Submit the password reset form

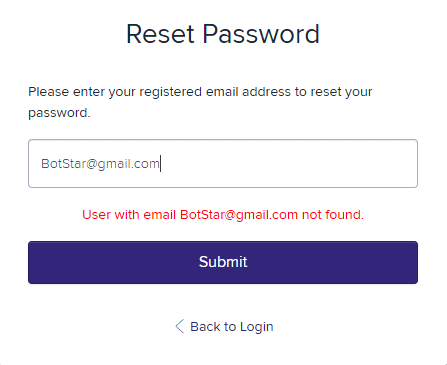223,262
